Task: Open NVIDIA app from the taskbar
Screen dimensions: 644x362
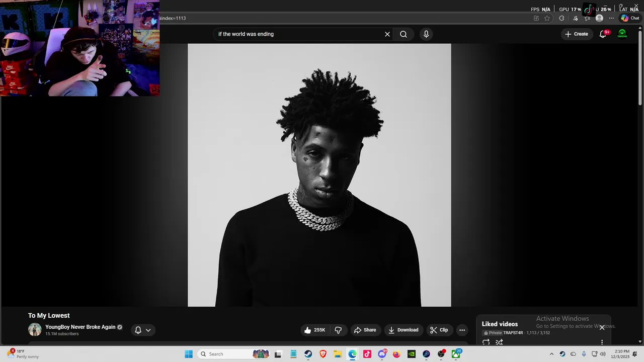Action: [412, 354]
